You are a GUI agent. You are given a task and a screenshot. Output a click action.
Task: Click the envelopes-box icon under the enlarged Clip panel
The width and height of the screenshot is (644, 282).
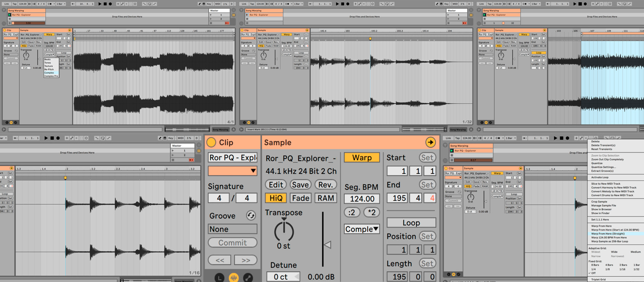click(248, 278)
